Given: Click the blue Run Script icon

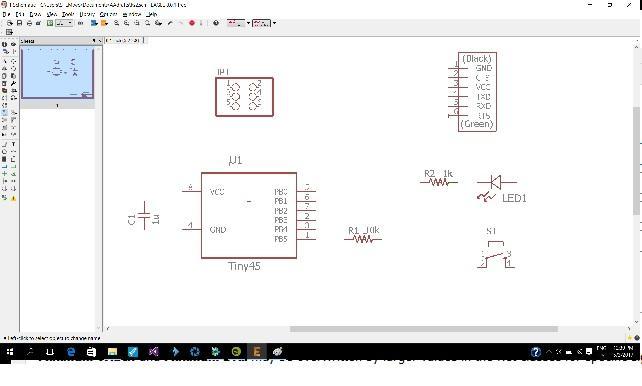Looking at the screenshot, I should click(94, 23).
